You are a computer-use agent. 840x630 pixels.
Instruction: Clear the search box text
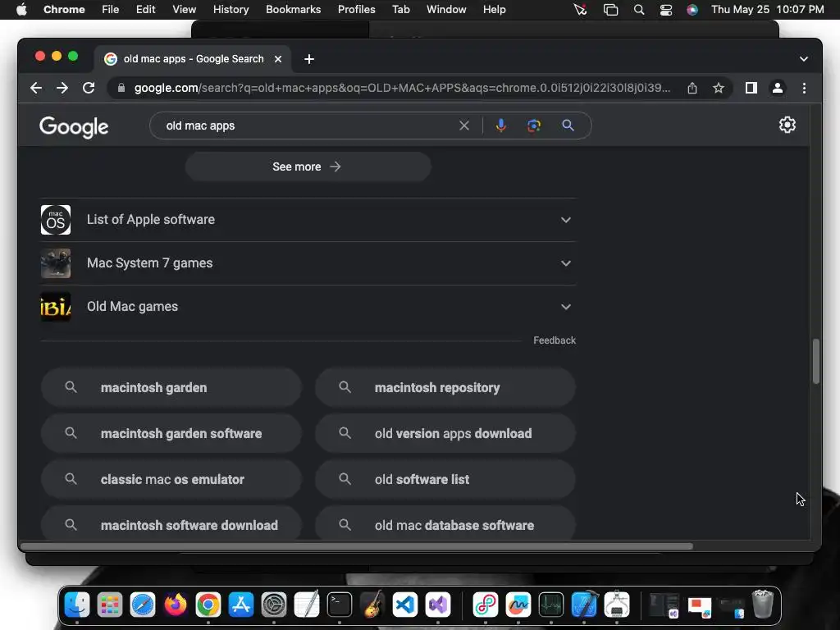click(464, 126)
